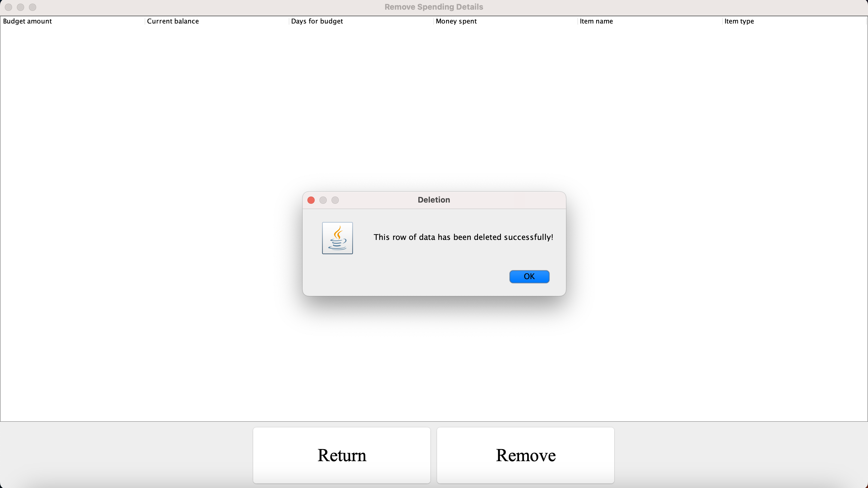Click the Return button
The width and height of the screenshot is (868, 488).
(342, 455)
